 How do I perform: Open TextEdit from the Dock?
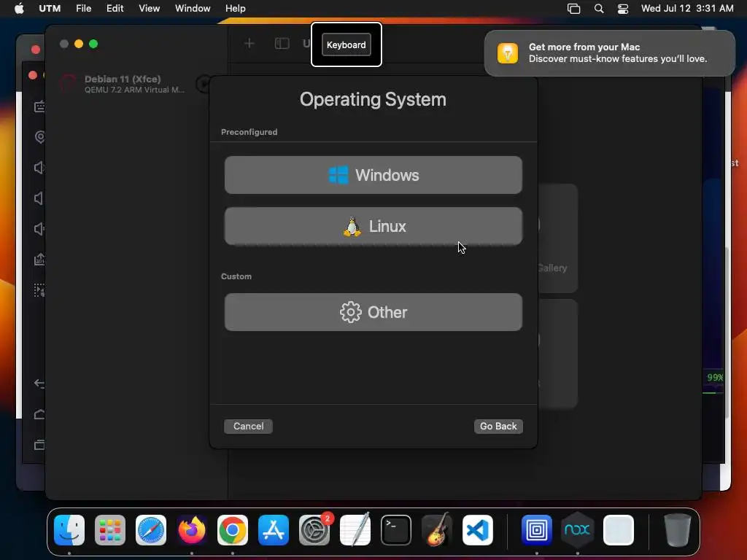[355, 530]
